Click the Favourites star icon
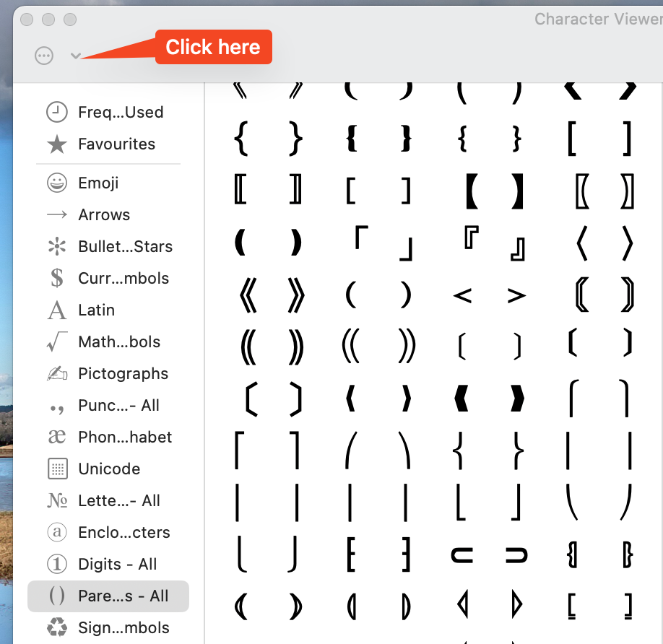This screenshot has height=644, width=663. click(x=56, y=144)
